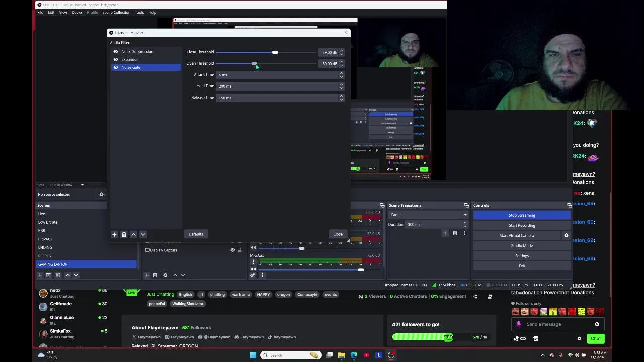This screenshot has height=362, width=644.
Task: Move the selected filter up in the list
Action: [133, 234]
